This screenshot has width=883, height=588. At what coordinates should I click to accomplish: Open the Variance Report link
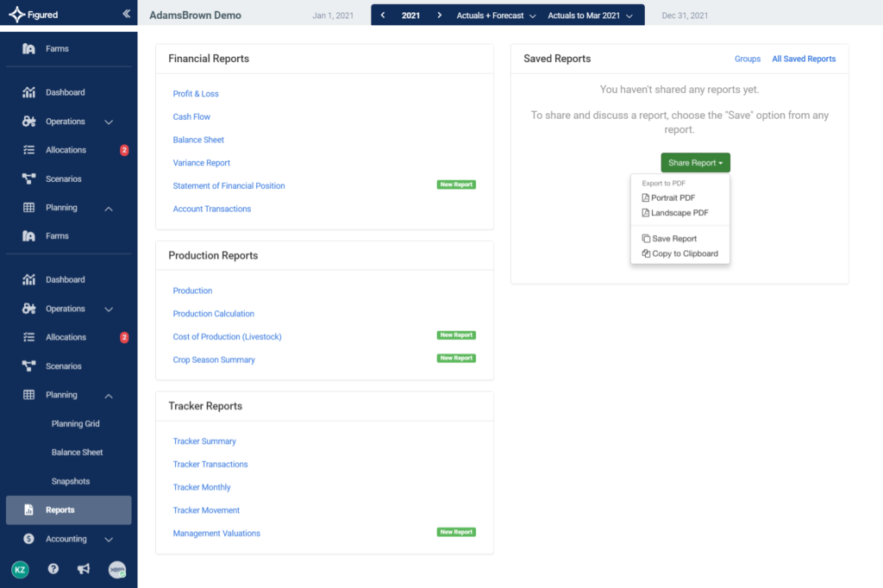pos(202,163)
